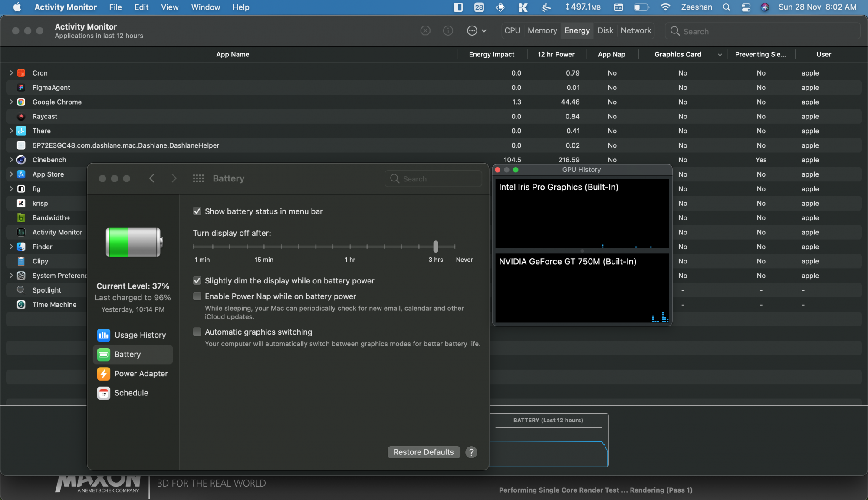Screen dimensions: 868x500
Task: Select Usage History sidebar icon
Action: pyautogui.click(x=103, y=335)
